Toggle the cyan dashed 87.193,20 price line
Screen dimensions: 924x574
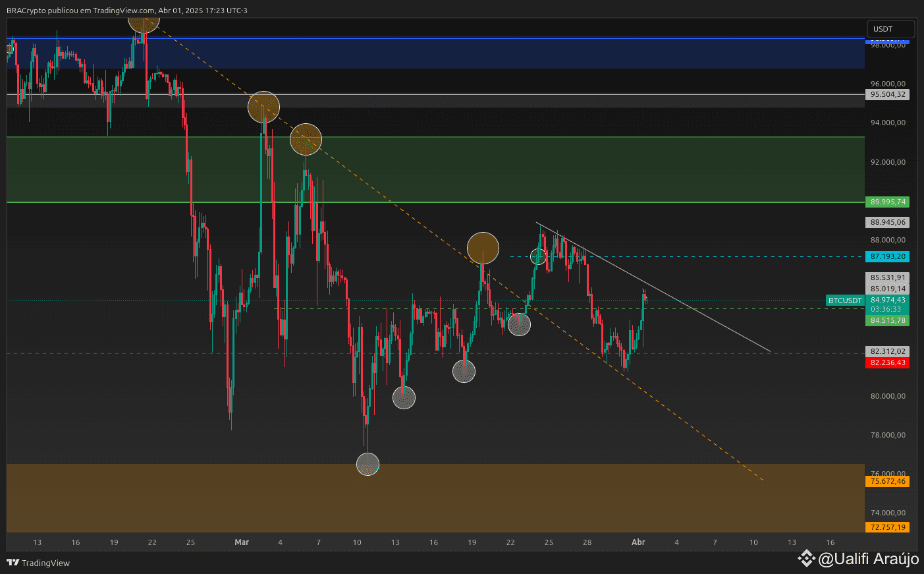click(887, 256)
